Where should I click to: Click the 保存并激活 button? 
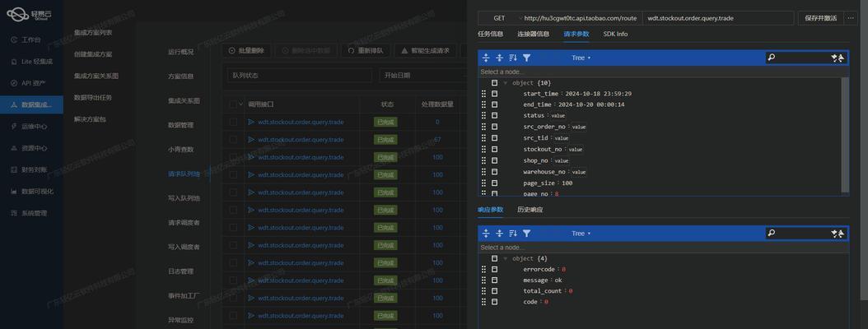click(x=820, y=18)
